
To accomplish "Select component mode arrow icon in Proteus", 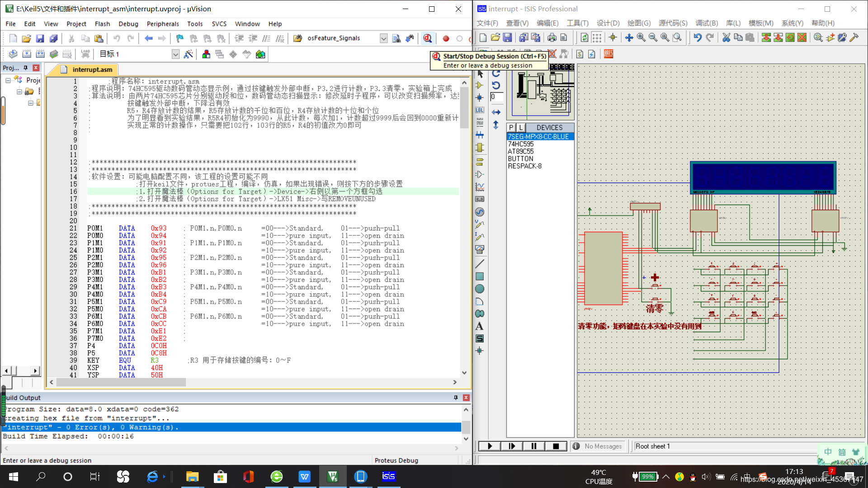I will point(480,85).
